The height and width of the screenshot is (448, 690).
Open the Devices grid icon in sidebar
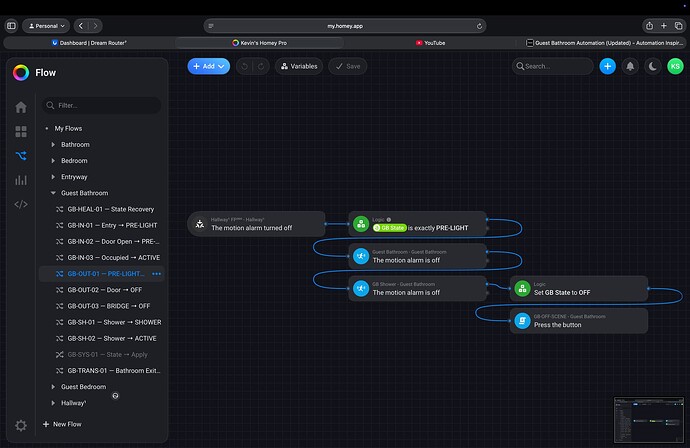(x=21, y=132)
